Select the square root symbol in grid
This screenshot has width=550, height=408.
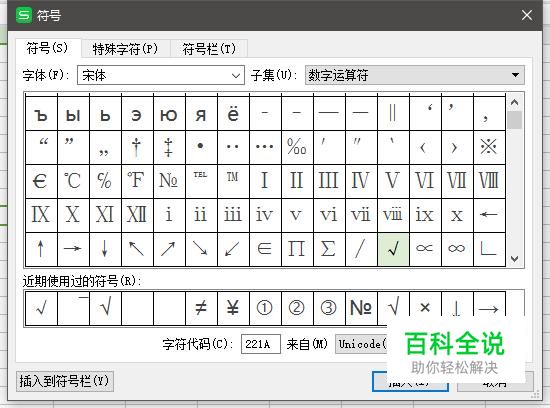tap(393, 249)
